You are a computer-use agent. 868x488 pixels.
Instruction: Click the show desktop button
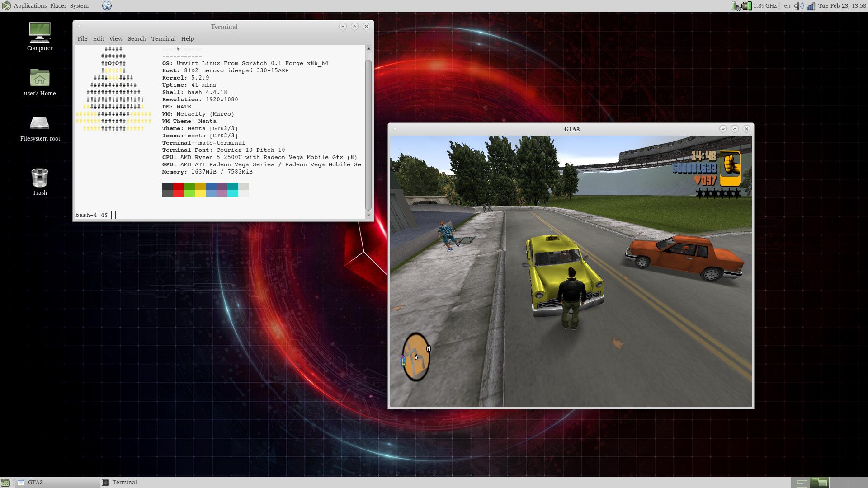(5, 483)
